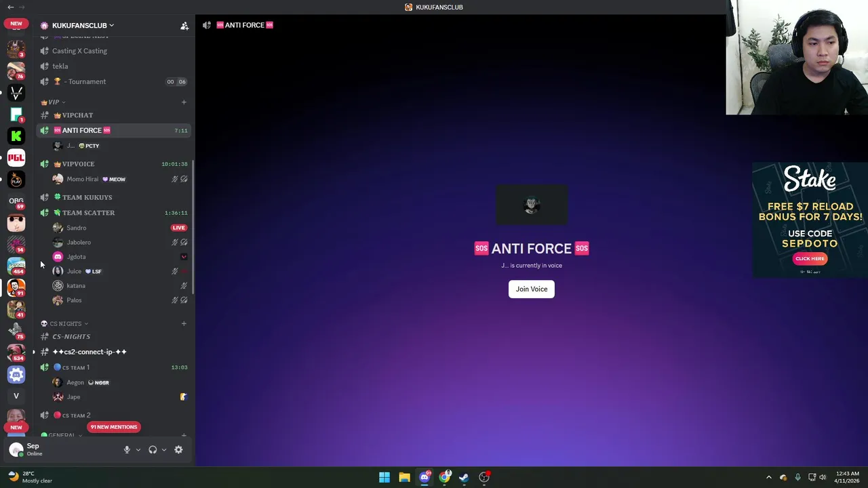Viewport: 868px width, 488px height.
Task: Open Windows Start menu
Action: [384, 477]
